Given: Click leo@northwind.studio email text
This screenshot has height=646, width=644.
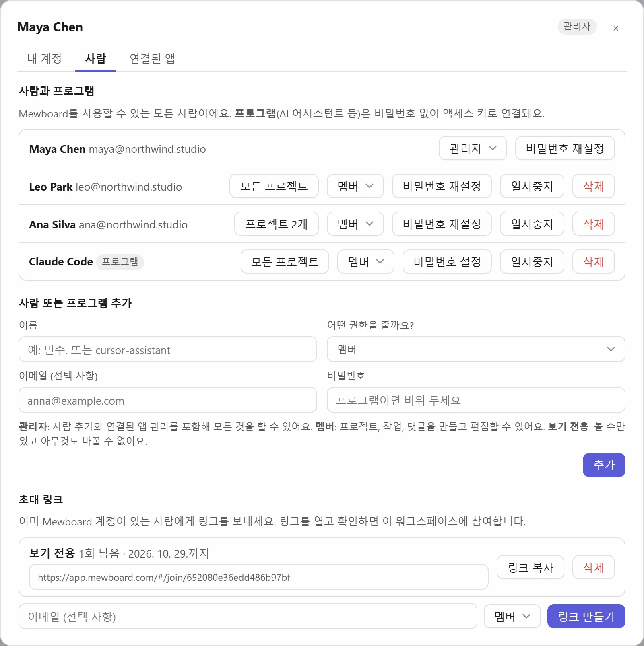Looking at the screenshot, I should coord(129,187).
